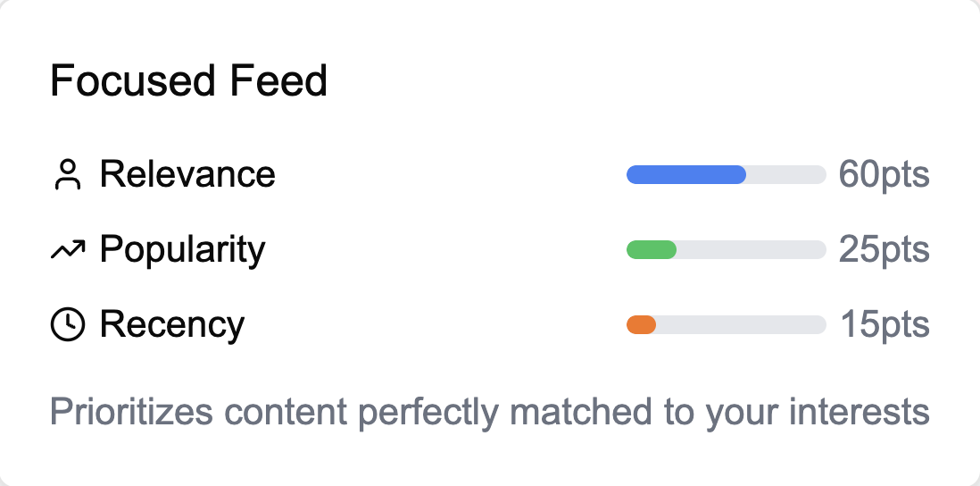Select the Relevance label

click(187, 174)
